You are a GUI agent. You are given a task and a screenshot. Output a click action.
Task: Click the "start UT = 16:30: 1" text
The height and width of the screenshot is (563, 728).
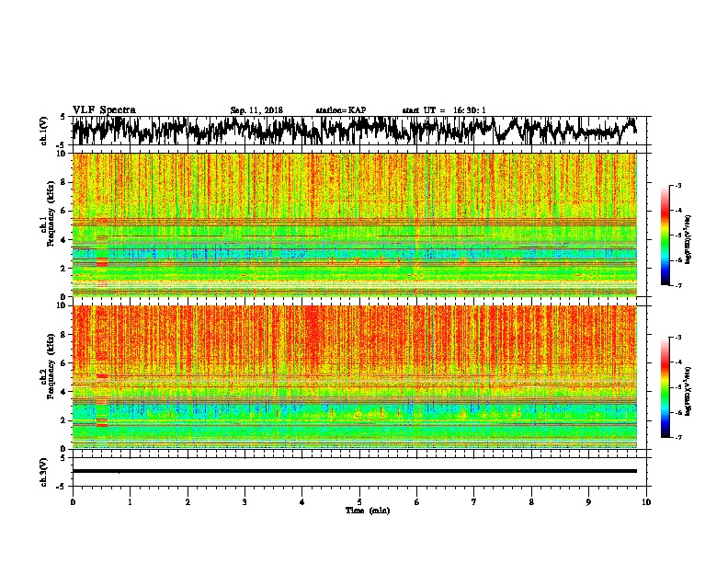click(x=444, y=110)
